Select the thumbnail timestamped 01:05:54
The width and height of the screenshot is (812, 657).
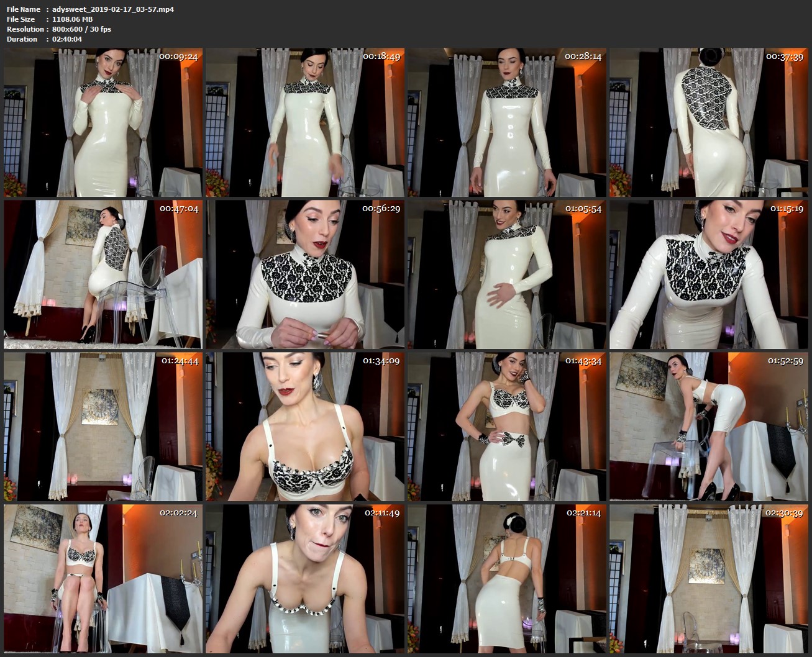507,274
